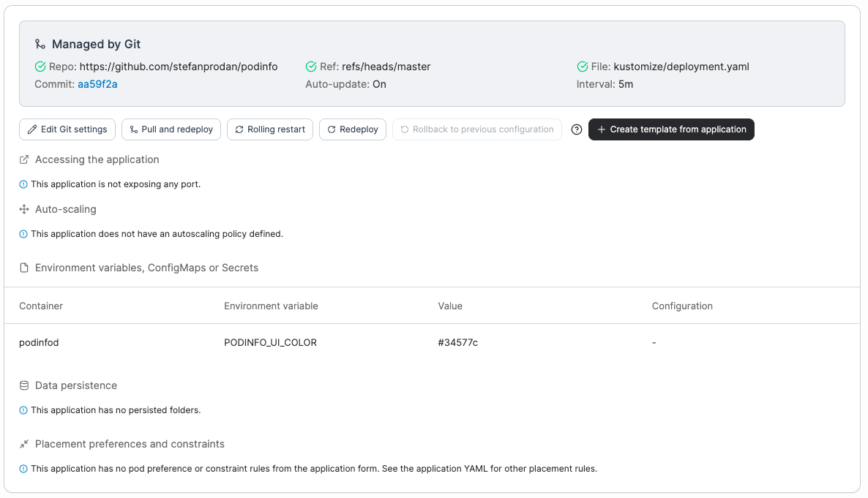The image size is (868, 498).
Task: Click the help question mark icon
Action: (576, 129)
